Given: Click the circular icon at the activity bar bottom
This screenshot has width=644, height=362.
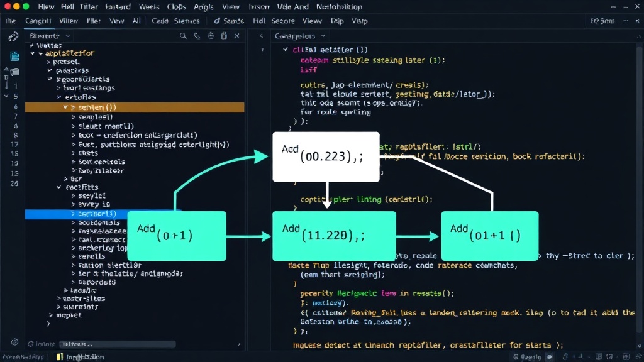Looking at the screenshot, I should click(x=15, y=342).
